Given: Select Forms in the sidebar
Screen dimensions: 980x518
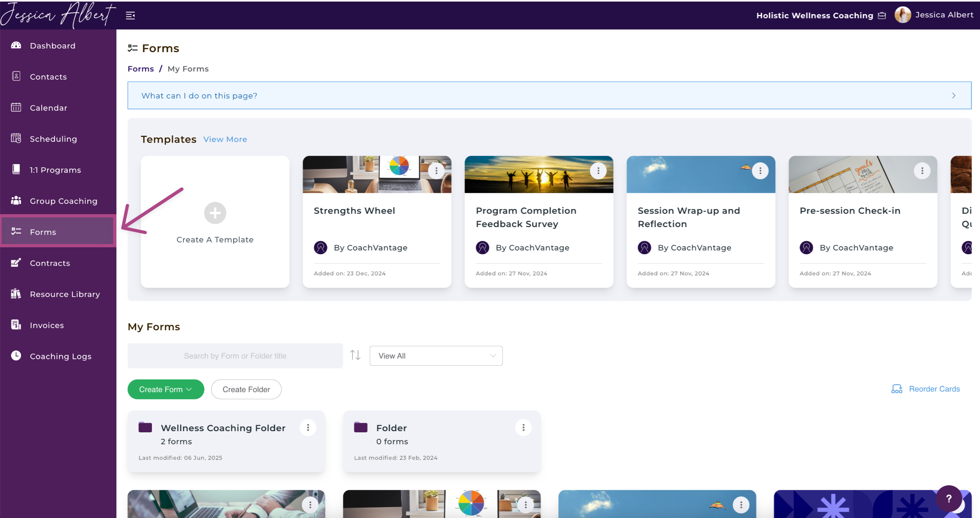Looking at the screenshot, I should coord(58,232).
